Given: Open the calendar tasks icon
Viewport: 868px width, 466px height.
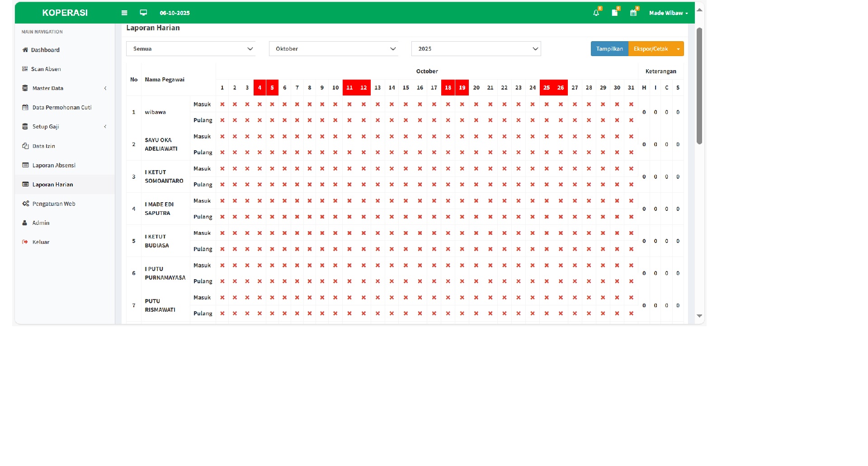Looking at the screenshot, I should tap(633, 13).
